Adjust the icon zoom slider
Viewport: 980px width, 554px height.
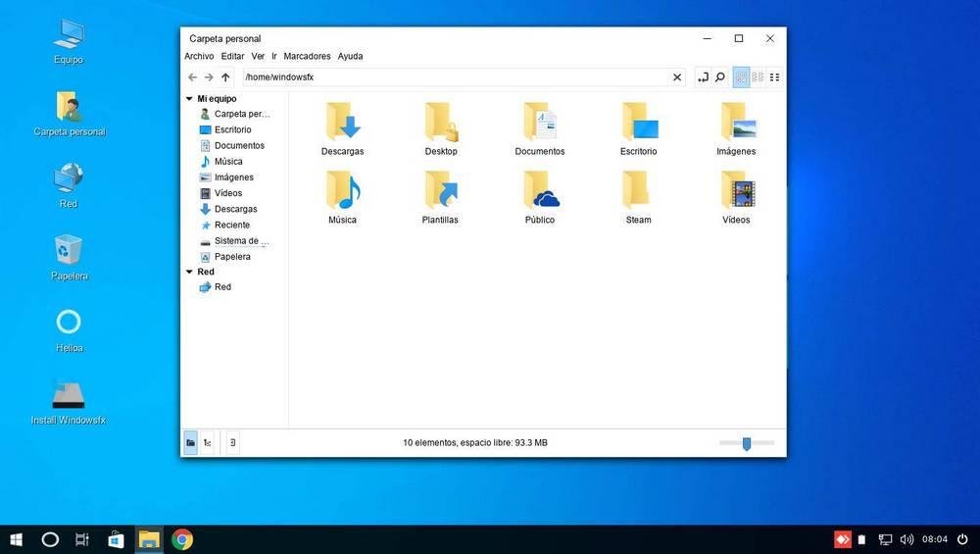click(x=746, y=443)
